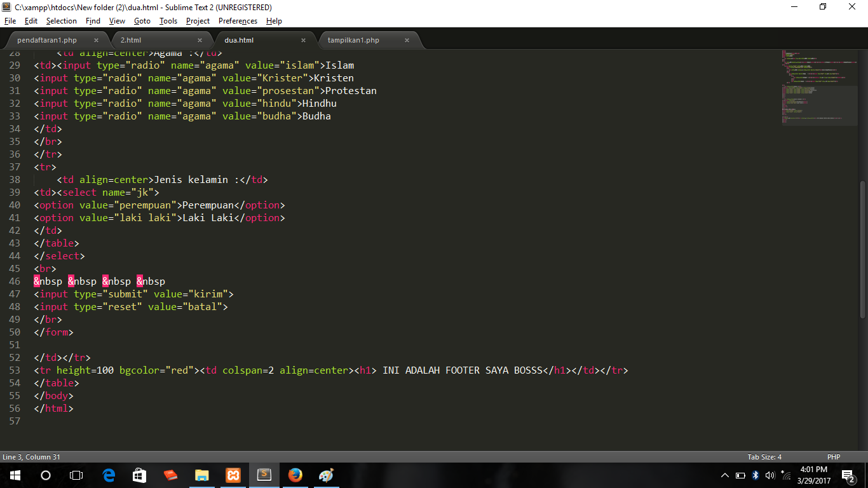The image size is (868, 488).
Task: Close the pendaftaran1.php tab
Action: pos(96,40)
